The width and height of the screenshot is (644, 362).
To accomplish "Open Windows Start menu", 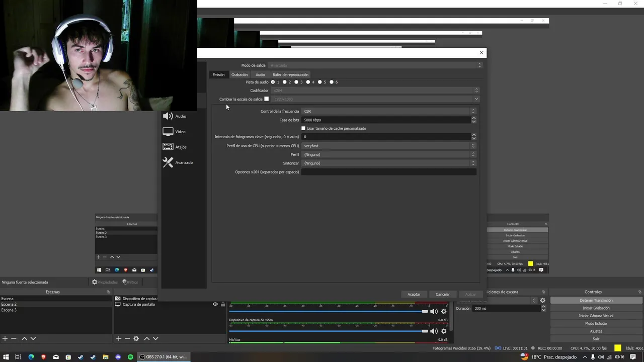I will (6, 357).
